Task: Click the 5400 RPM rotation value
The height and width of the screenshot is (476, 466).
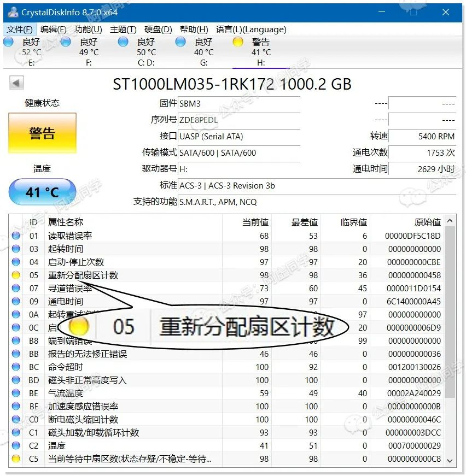Action: coord(422,137)
